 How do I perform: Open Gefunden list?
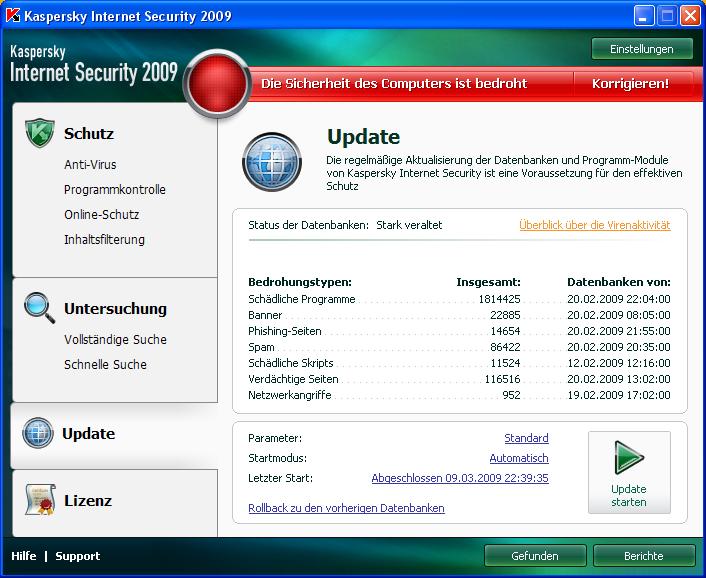click(535, 556)
